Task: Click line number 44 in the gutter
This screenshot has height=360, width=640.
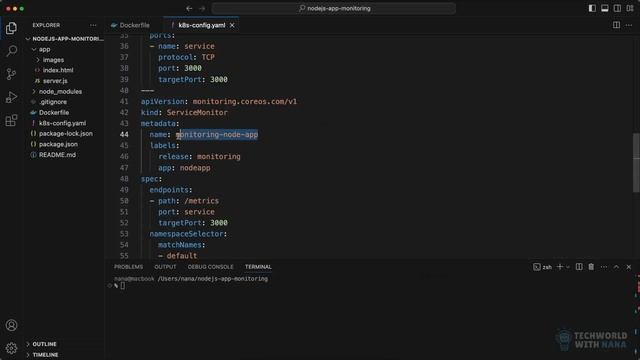Action: pos(124,135)
